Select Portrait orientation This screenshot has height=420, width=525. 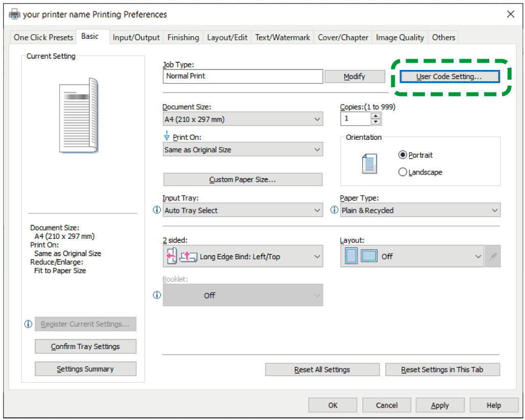point(403,155)
